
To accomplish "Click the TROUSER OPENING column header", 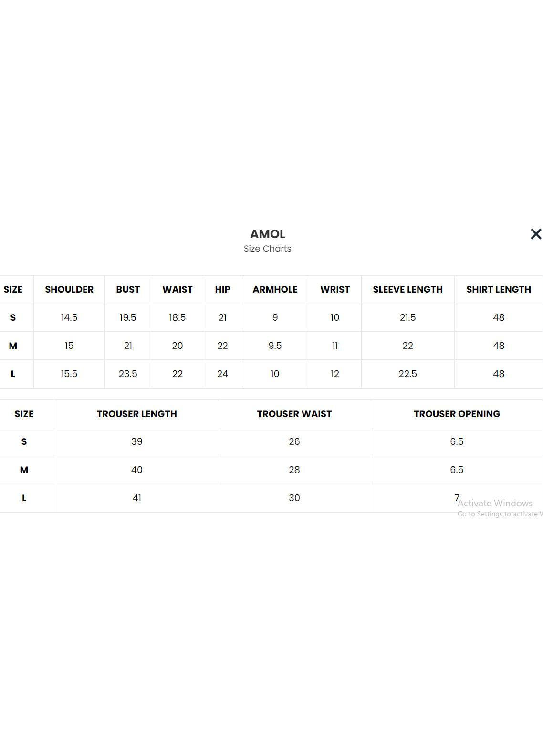I will (x=457, y=414).
